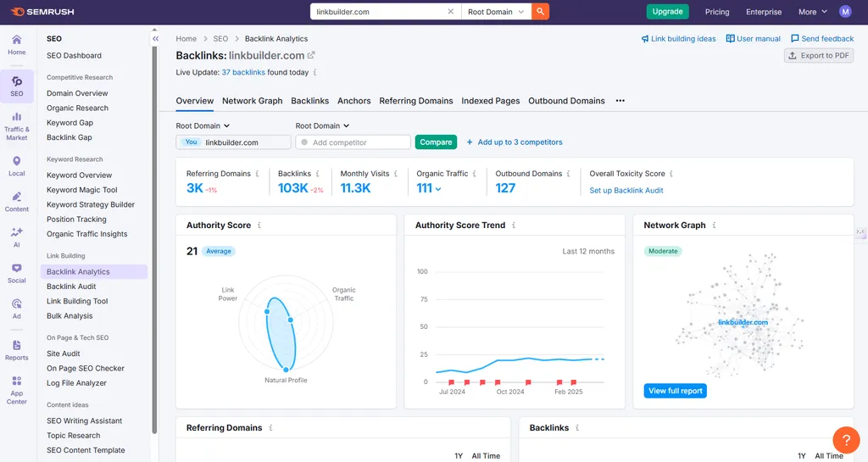This screenshot has height=462, width=868.
Task: Click Home in the breadcrumb
Action: 186,39
